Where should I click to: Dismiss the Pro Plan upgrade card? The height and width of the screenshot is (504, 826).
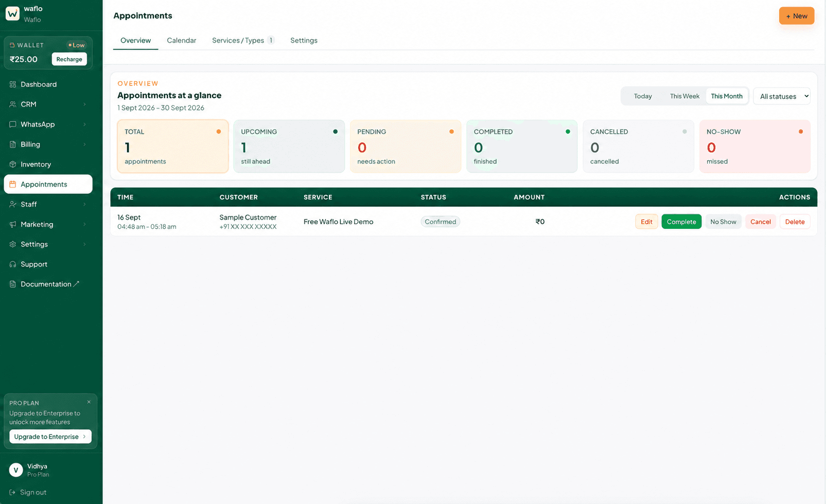[x=89, y=402]
